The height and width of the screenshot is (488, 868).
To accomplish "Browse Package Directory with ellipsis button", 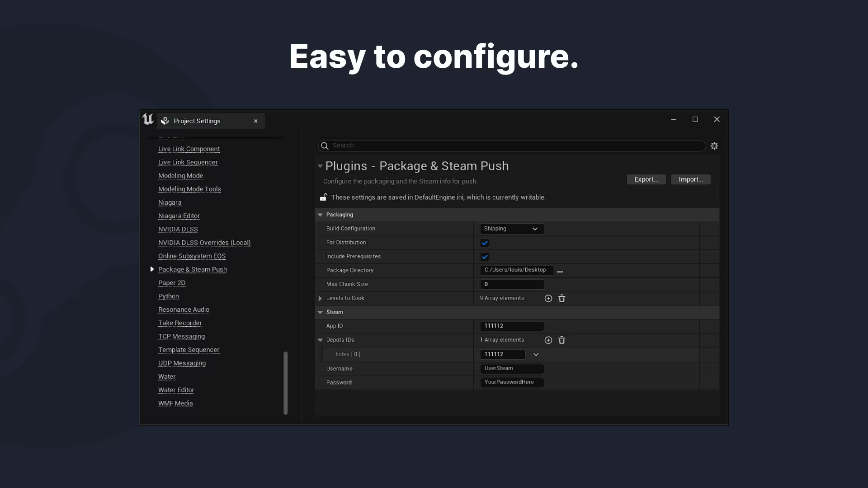I will 560,272.
